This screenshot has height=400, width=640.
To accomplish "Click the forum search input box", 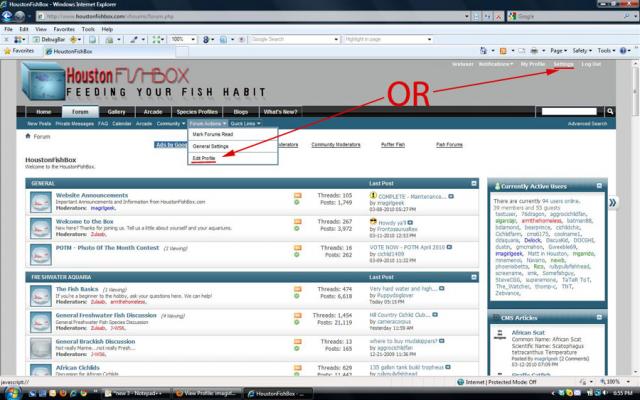I will coord(569,111).
